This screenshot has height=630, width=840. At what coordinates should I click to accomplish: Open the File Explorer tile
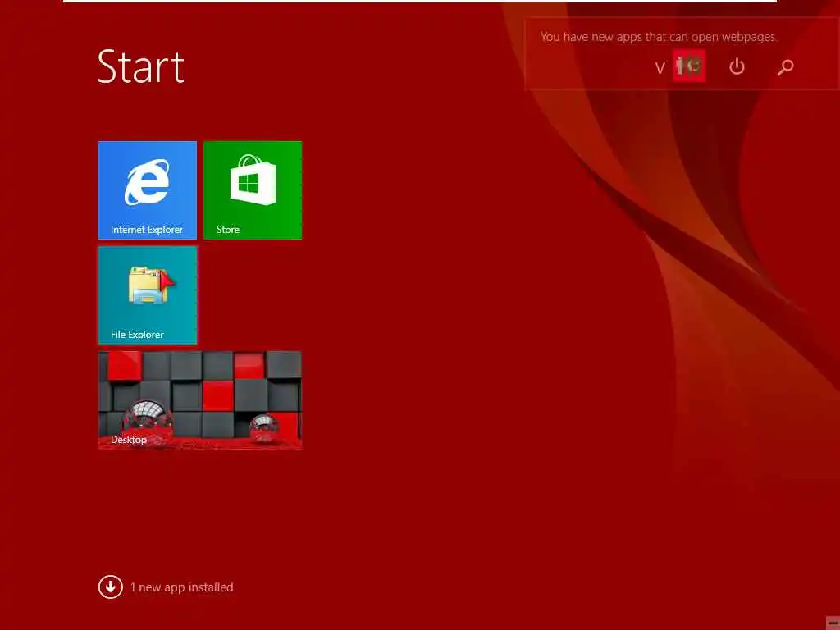(148, 295)
